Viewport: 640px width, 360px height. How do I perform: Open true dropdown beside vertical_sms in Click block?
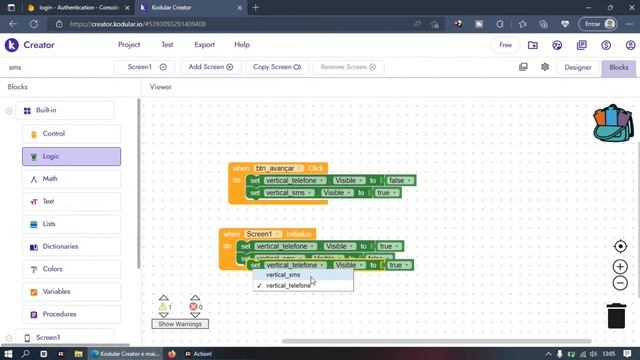coord(387,193)
